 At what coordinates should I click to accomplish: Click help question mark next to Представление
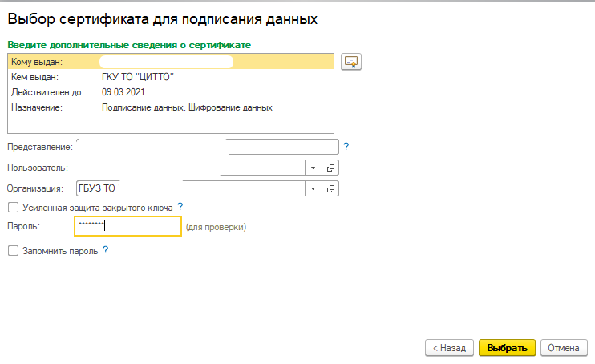tap(346, 147)
